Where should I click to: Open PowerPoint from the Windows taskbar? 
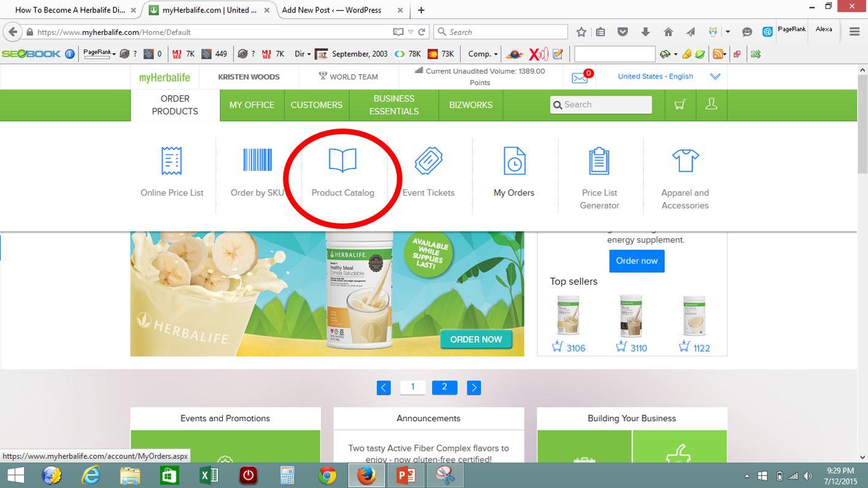point(406,476)
